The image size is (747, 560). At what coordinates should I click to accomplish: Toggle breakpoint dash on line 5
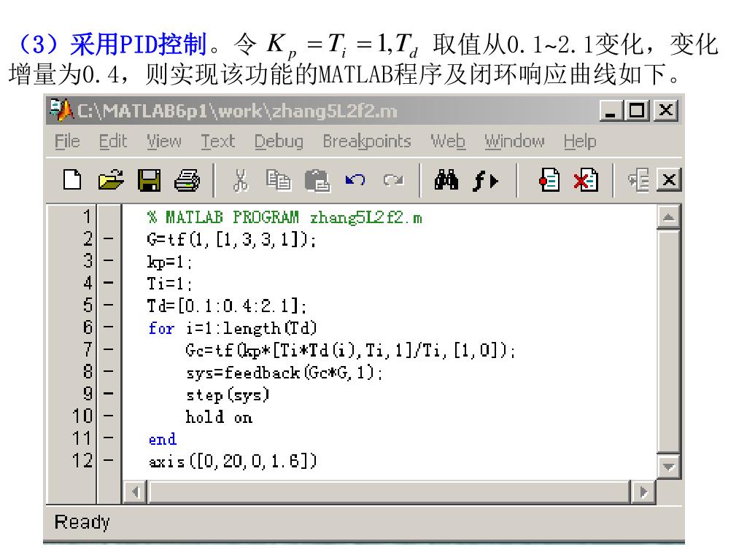pyautogui.click(x=109, y=305)
